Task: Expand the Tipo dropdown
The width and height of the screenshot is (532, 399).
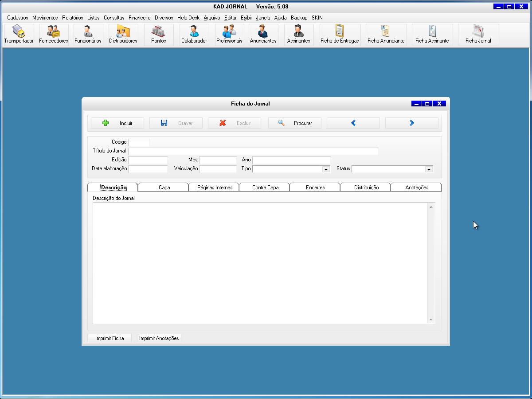Action: click(x=326, y=169)
